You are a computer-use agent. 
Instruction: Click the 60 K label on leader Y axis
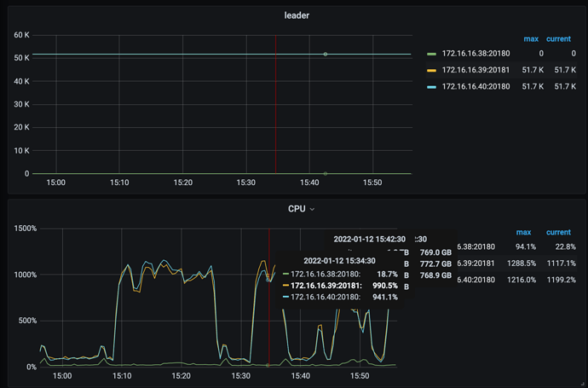tap(21, 35)
